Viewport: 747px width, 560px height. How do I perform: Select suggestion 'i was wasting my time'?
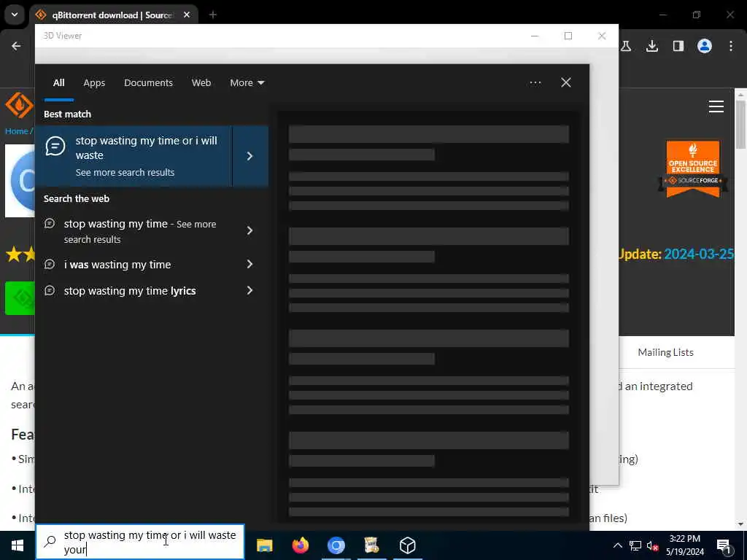coord(117,264)
